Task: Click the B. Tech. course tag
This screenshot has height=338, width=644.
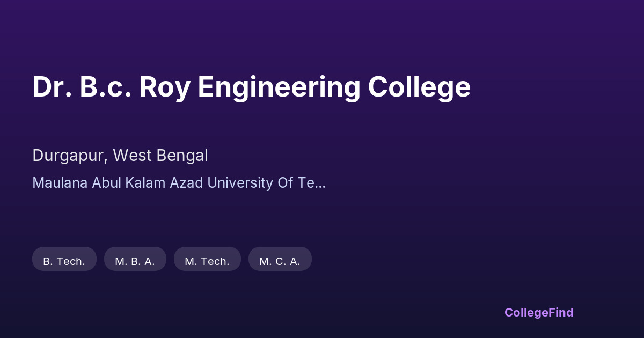Action: [64, 261]
